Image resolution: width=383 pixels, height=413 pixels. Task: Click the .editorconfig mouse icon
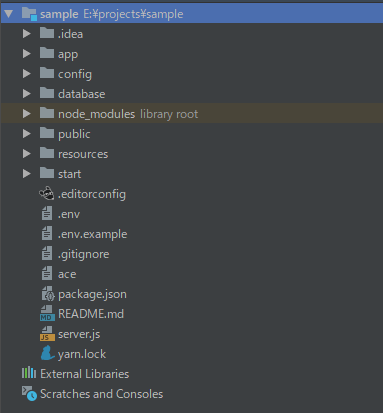47,193
